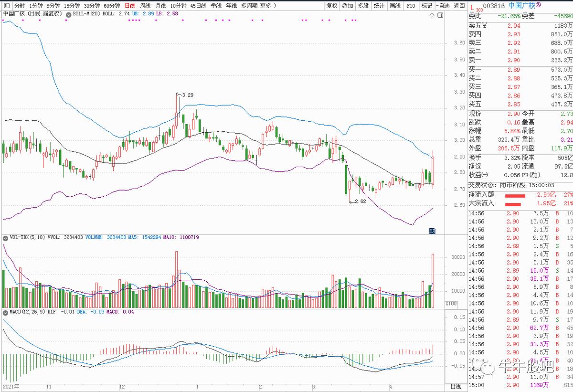Switch to 月线 monthly chart
The height and width of the screenshot is (392, 573).
tap(160, 6)
